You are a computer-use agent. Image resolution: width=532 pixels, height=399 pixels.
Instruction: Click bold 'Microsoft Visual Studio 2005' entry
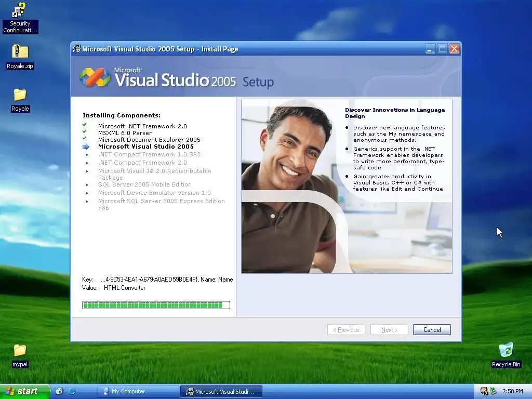146,147
